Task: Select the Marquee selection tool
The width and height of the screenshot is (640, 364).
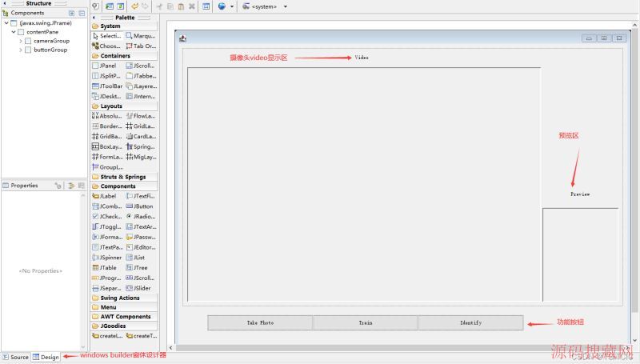Action: click(141, 36)
